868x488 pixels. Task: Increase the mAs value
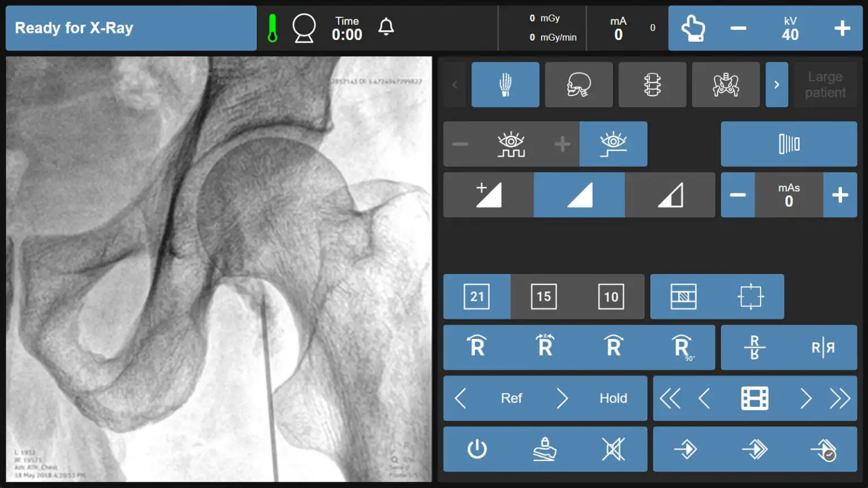pos(840,195)
